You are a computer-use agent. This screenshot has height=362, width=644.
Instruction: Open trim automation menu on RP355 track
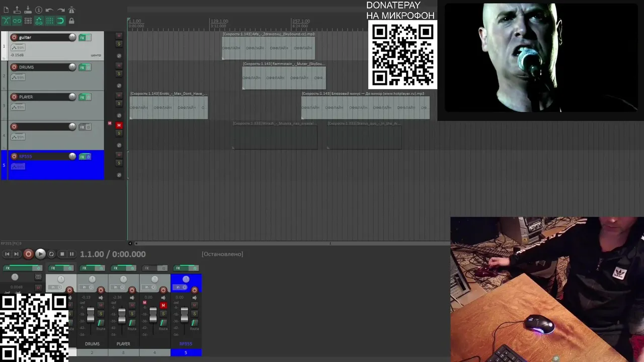pos(18,166)
